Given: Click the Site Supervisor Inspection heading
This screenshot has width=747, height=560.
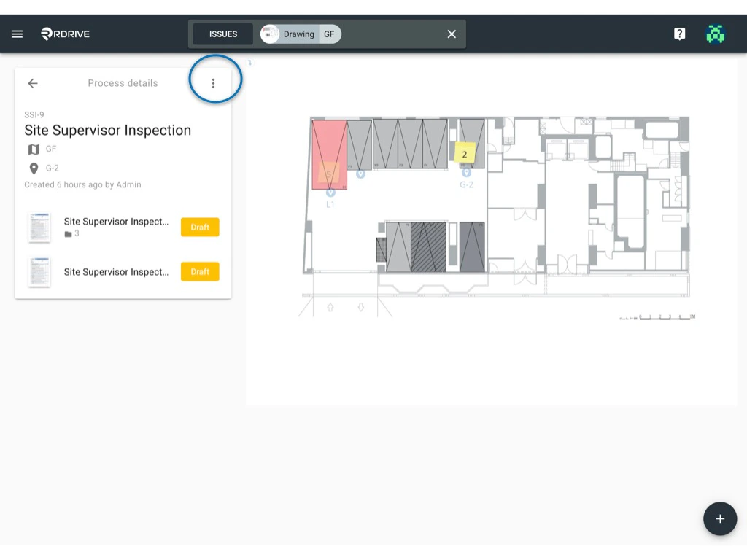Looking at the screenshot, I should point(108,130).
